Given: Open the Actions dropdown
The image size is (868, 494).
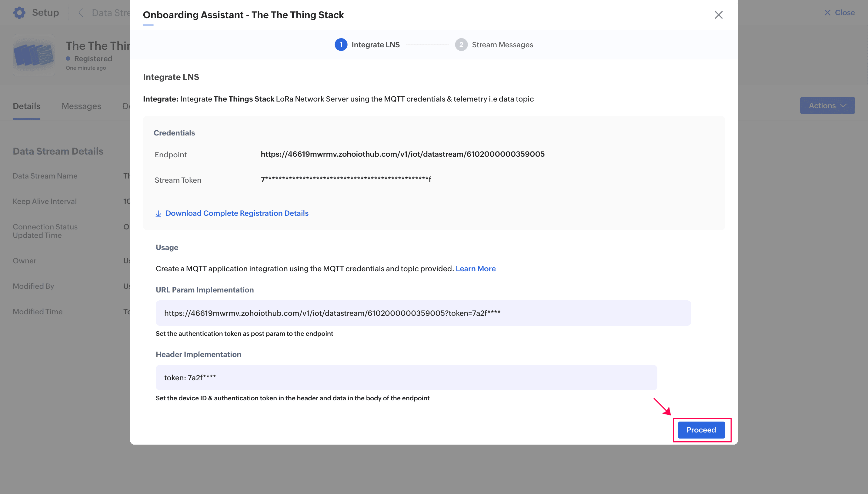Looking at the screenshot, I should (x=827, y=105).
